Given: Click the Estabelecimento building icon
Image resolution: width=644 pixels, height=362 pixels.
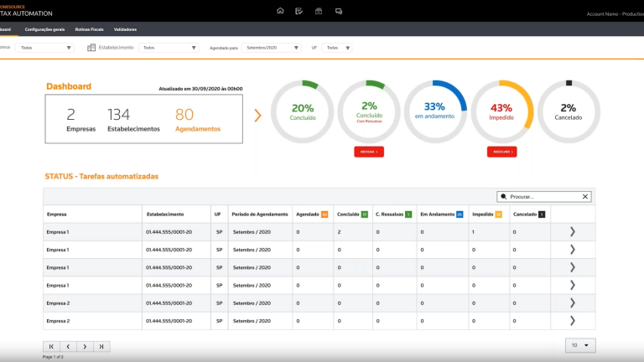Looking at the screenshot, I should point(91,48).
